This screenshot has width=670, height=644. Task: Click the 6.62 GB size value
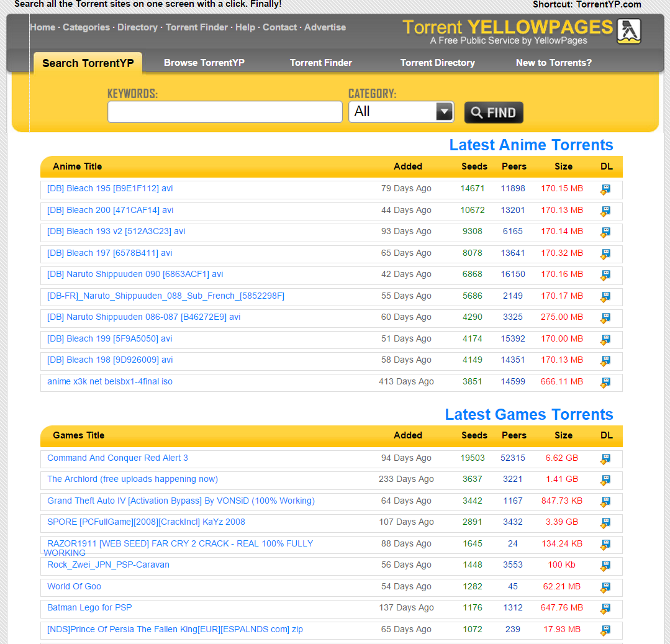562,458
